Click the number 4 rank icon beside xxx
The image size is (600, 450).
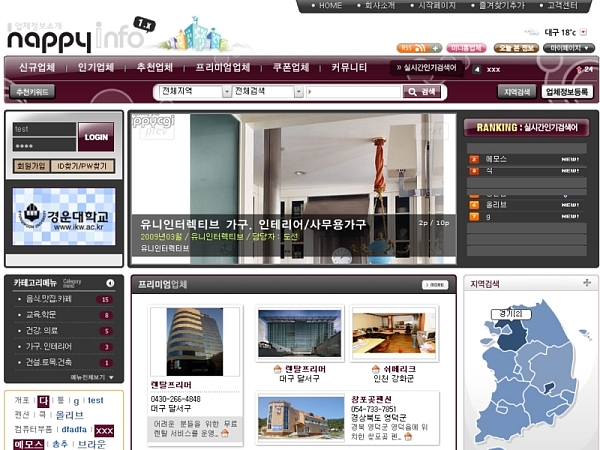pos(476,69)
